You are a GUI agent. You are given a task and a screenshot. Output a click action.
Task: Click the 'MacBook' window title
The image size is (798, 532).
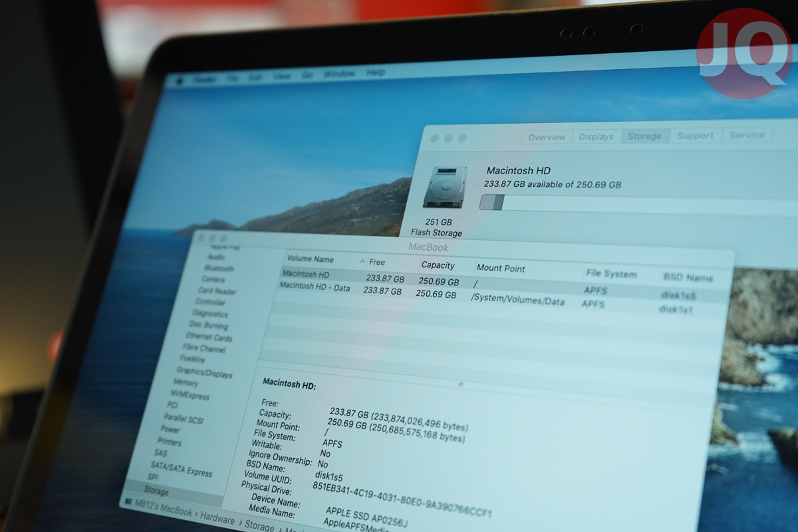428,247
